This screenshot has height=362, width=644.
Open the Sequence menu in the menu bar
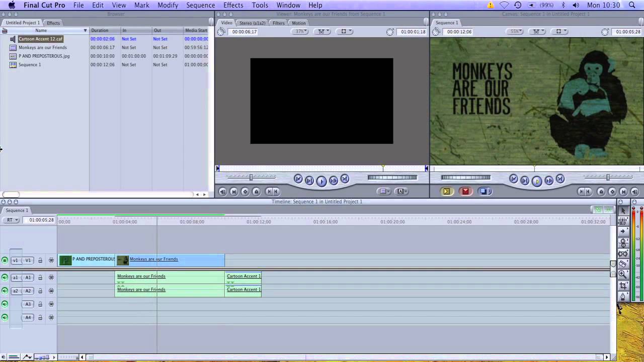coord(200,5)
